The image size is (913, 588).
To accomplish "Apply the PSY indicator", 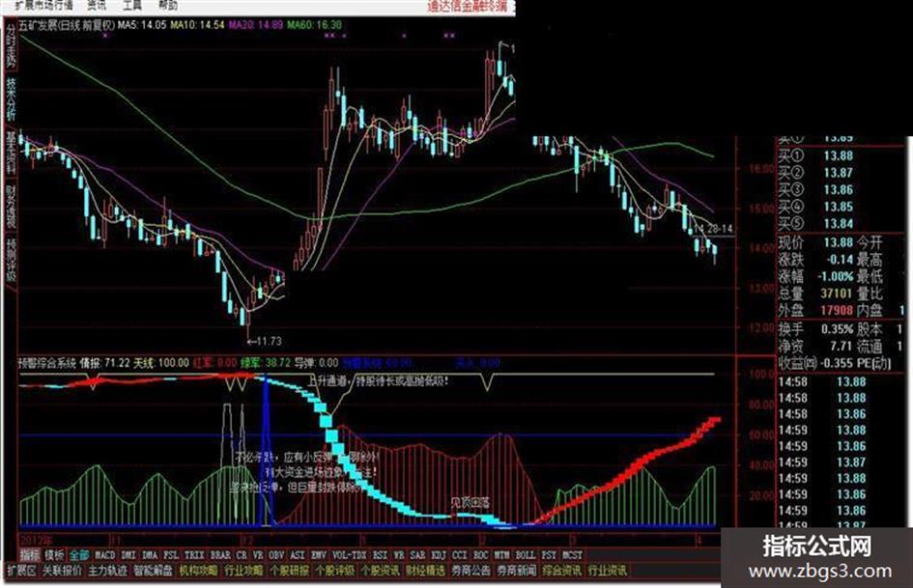I will click(549, 555).
